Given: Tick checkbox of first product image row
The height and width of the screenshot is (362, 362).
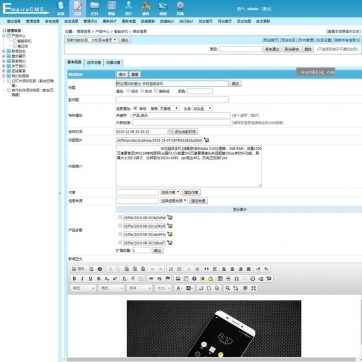Looking at the screenshot, I should [120, 217].
